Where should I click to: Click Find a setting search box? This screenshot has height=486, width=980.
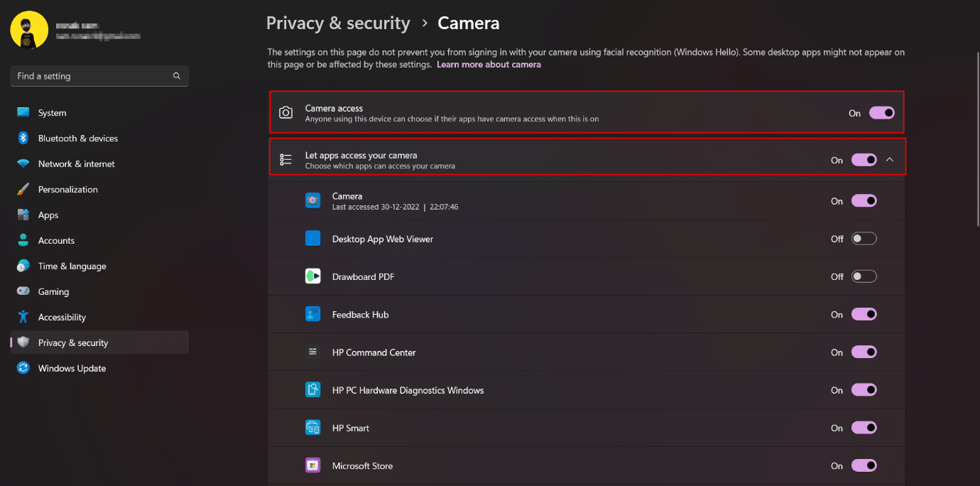[99, 76]
